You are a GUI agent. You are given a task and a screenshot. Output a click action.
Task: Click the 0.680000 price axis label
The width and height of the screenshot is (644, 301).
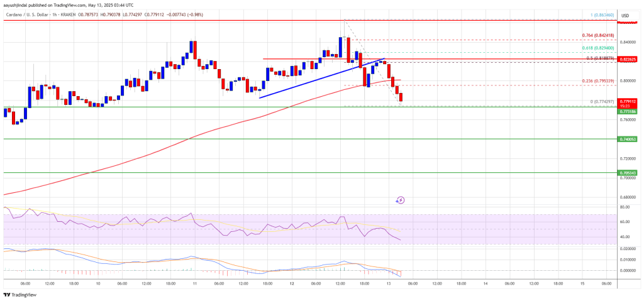coord(628,197)
